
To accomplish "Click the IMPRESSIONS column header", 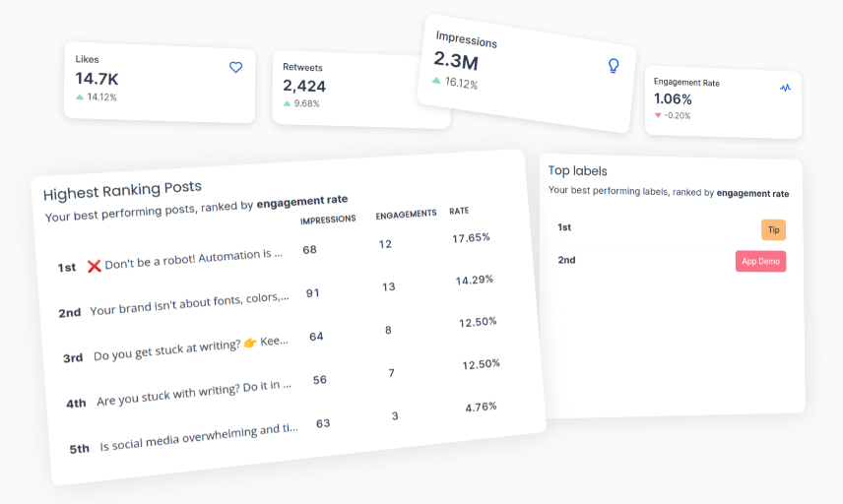I will coord(328,220).
